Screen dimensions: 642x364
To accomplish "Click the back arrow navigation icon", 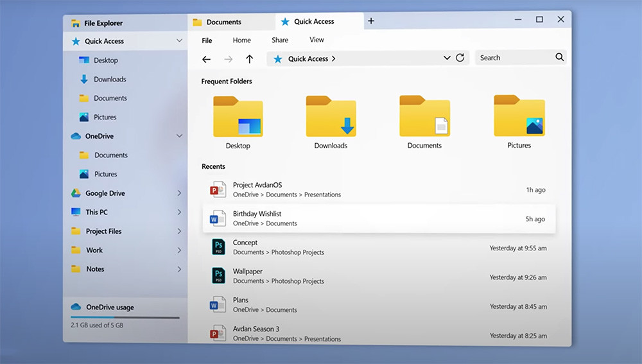I will [x=206, y=59].
